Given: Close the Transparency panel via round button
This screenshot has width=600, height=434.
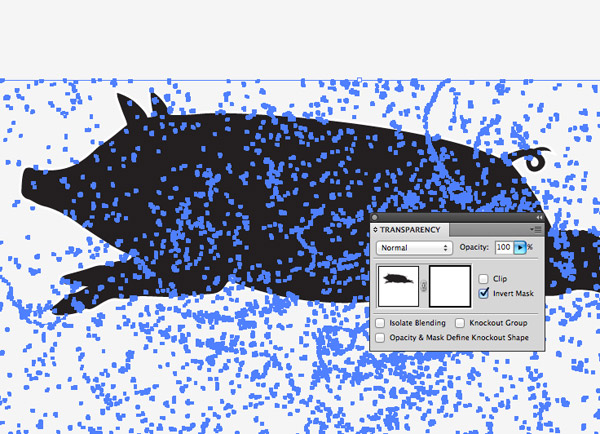Looking at the screenshot, I should pyautogui.click(x=375, y=217).
